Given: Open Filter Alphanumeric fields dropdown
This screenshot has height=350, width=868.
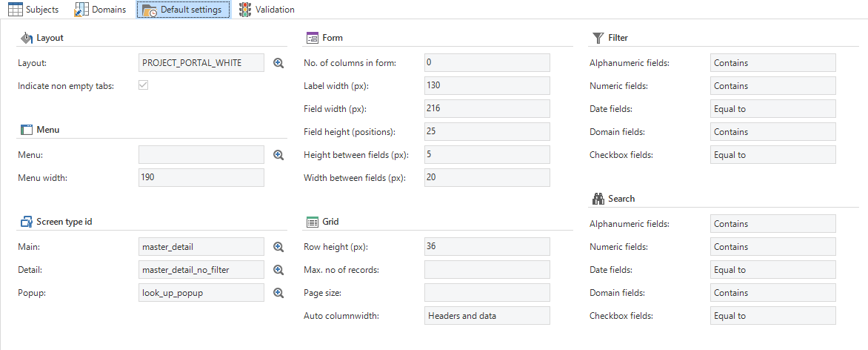Looking at the screenshot, I should pos(772,63).
